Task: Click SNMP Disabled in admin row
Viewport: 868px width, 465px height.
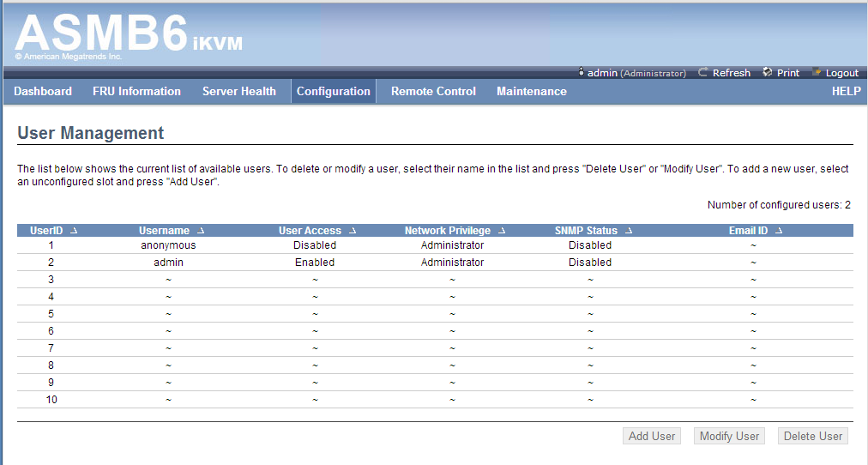Action: pyautogui.click(x=590, y=263)
